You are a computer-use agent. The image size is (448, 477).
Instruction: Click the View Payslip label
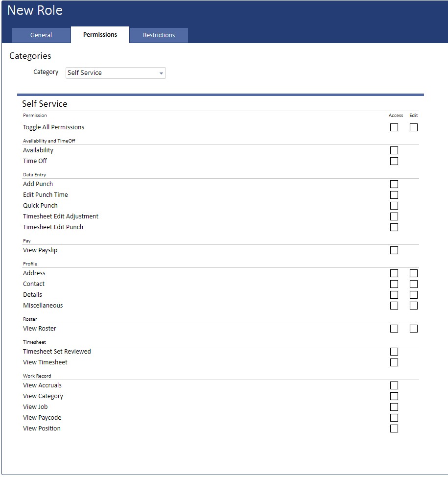pyautogui.click(x=40, y=250)
